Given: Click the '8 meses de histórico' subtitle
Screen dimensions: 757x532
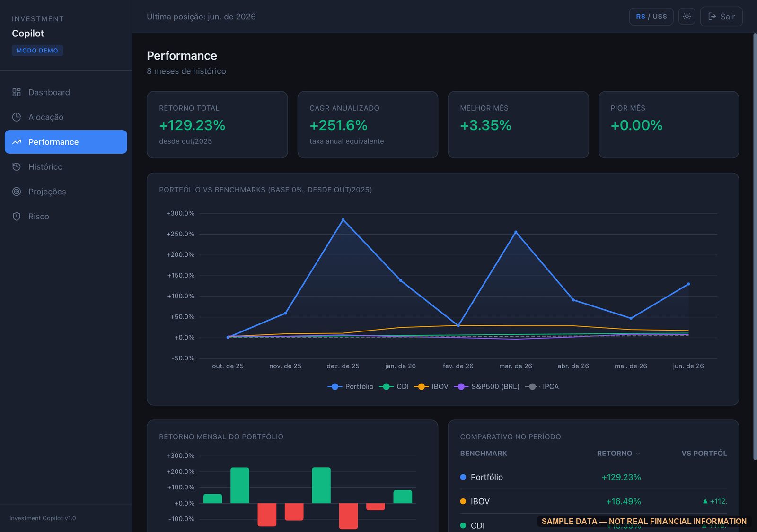Looking at the screenshot, I should click(186, 71).
